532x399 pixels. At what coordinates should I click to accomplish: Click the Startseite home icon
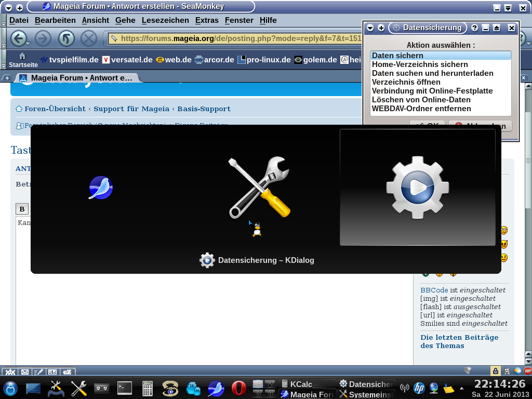pos(23,56)
